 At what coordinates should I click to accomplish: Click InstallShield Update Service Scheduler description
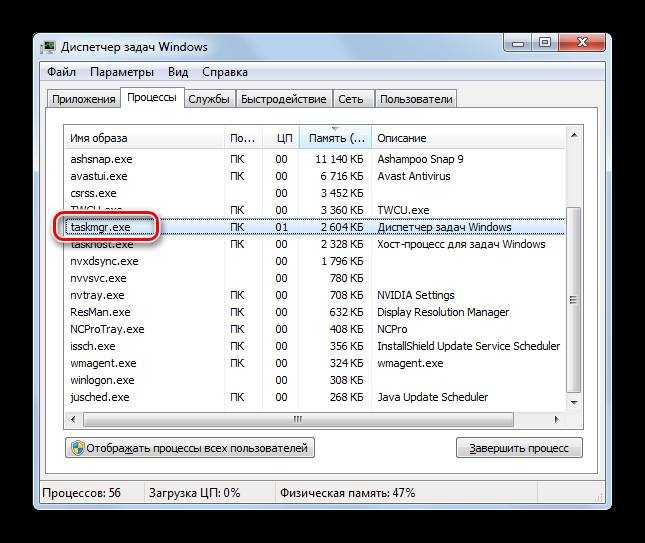pyautogui.click(x=469, y=346)
